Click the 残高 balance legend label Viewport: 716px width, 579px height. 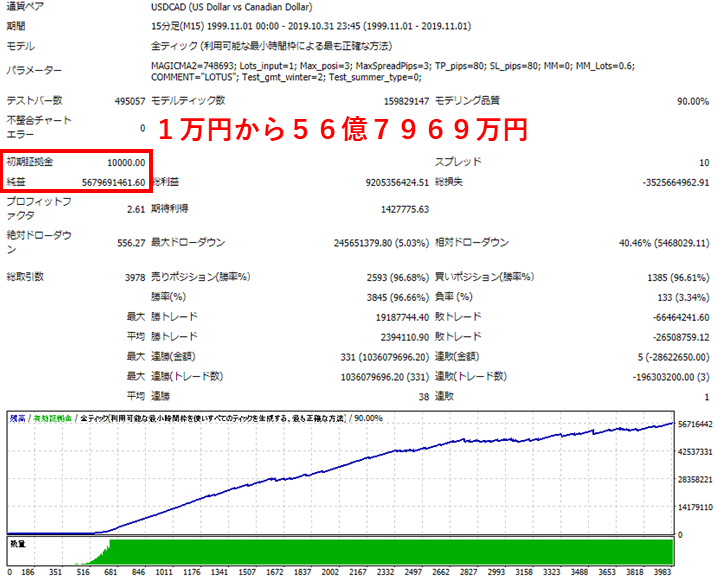[18, 418]
